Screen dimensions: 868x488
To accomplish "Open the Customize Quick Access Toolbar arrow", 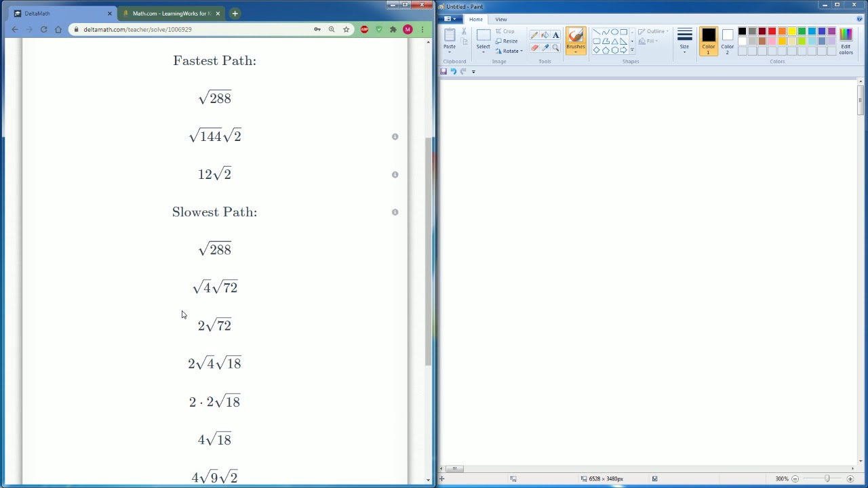I will click(473, 71).
